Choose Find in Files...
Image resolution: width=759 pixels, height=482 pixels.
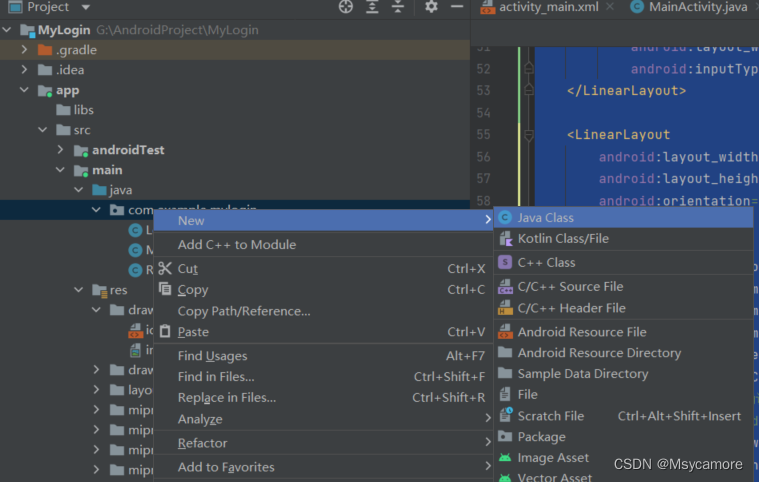[x=323, y=377]
